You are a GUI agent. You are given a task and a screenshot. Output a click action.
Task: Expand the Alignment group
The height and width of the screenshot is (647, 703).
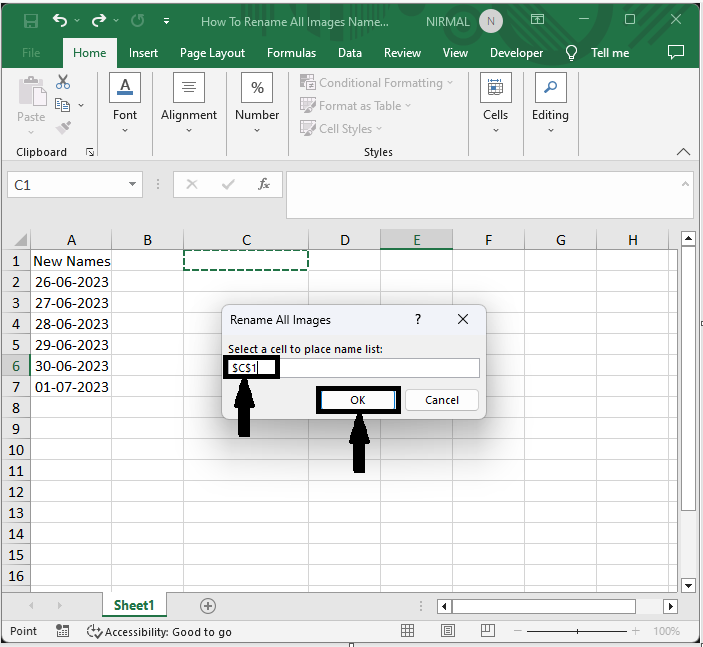(189, 104)
